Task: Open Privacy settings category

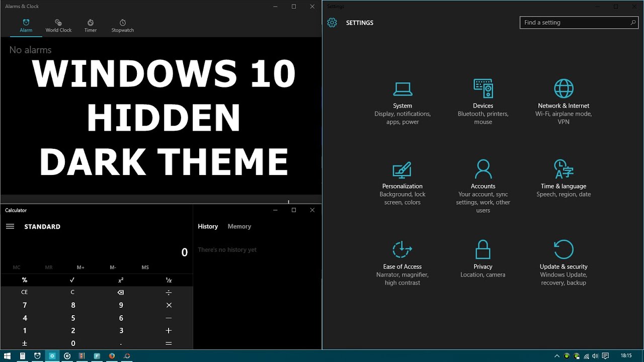Action: [483, 260]
